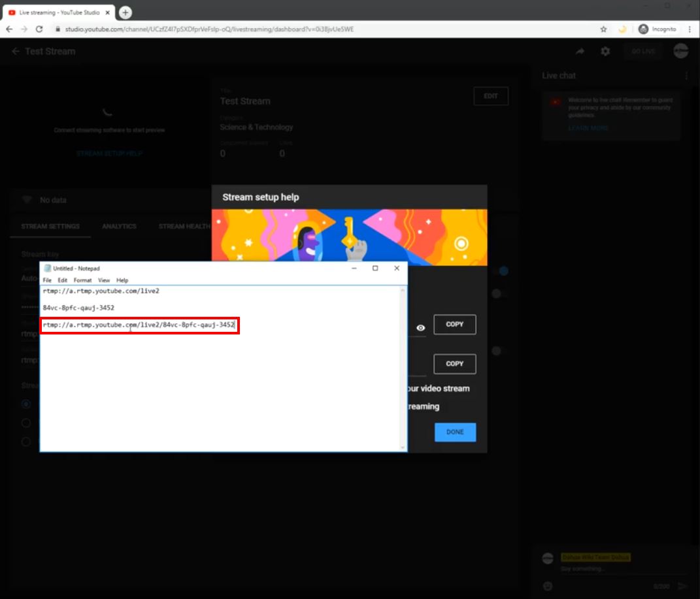Screen dimensions: 700x599
Task: Click the GO LIVE button
Action: [x=643, y=52]
